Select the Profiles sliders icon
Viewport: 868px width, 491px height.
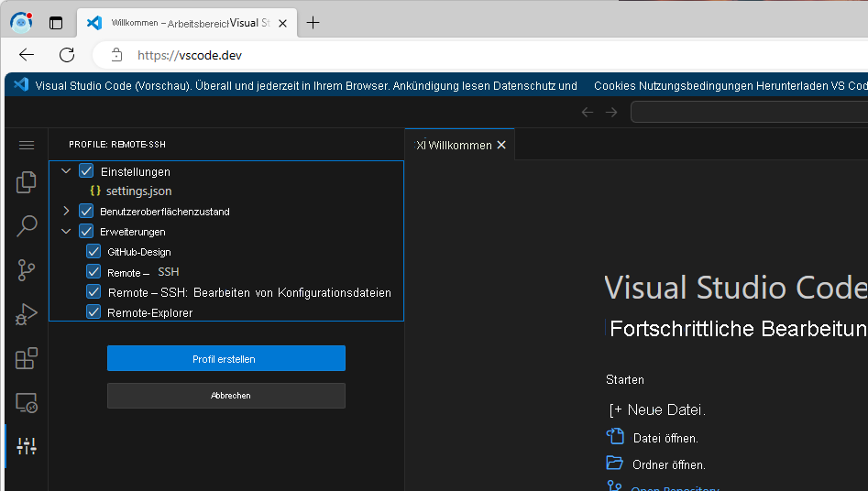[x=26, y=445]
